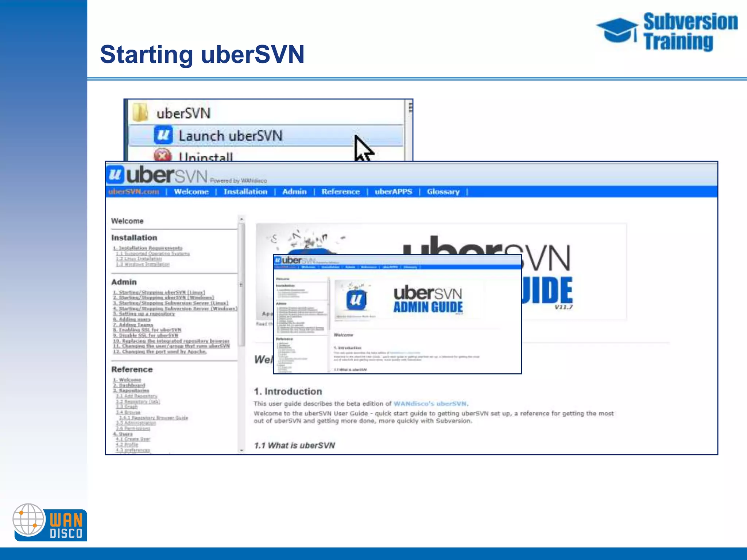The height and width of the screenshot is (560, 747).
Task: Click the 1.1 What is uberSVN heading
Action: click(294, 446)
